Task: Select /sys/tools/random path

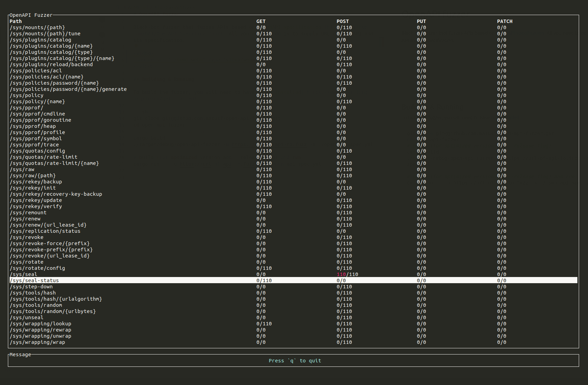Action: tap(36, 305)
